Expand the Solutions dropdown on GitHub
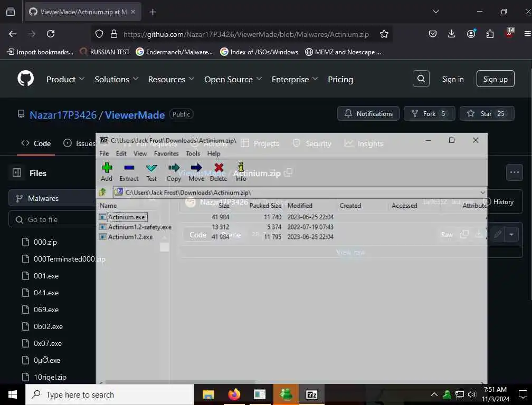532x405 pixels. coord(116,79)
